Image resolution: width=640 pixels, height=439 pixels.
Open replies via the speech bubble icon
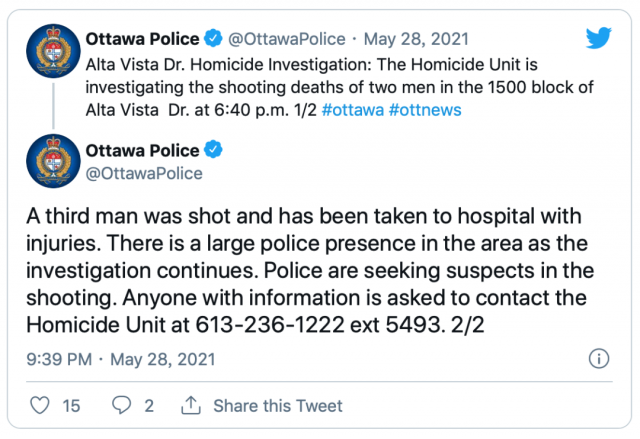(x=122, y=405)
